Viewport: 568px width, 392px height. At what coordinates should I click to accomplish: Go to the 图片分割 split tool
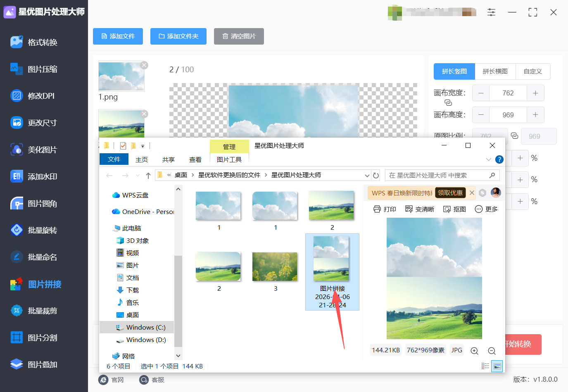point(34,337)
